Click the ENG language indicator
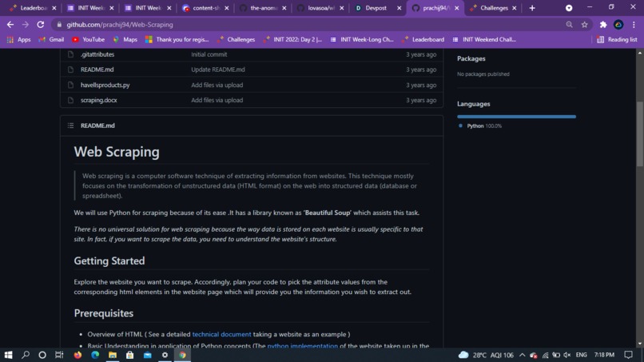The image size is (644, 362). (581, 355)
